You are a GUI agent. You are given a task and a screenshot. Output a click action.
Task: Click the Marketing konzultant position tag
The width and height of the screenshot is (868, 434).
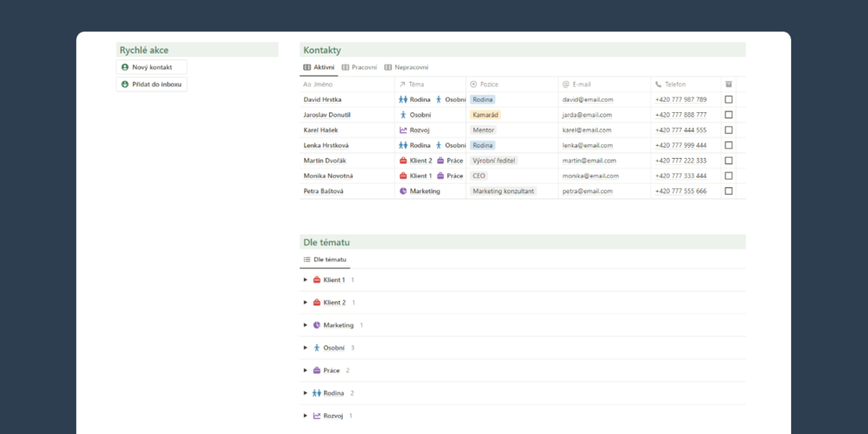coord(504,191)
